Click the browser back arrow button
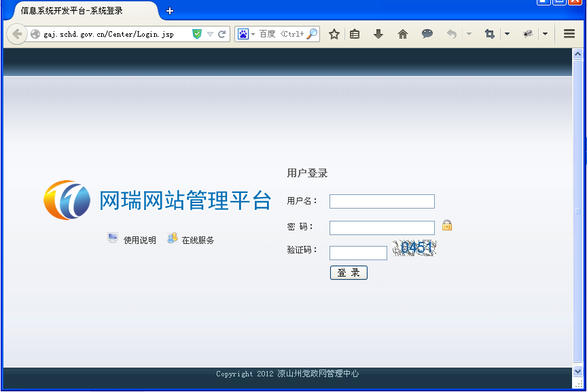The width and height of the screenshot is (587, 392). 17,35
